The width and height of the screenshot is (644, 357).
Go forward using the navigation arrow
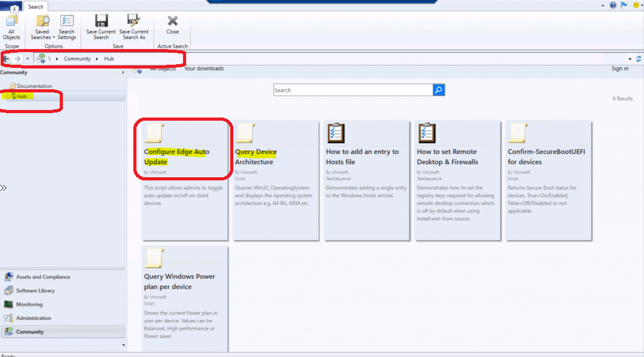(17, 58)
